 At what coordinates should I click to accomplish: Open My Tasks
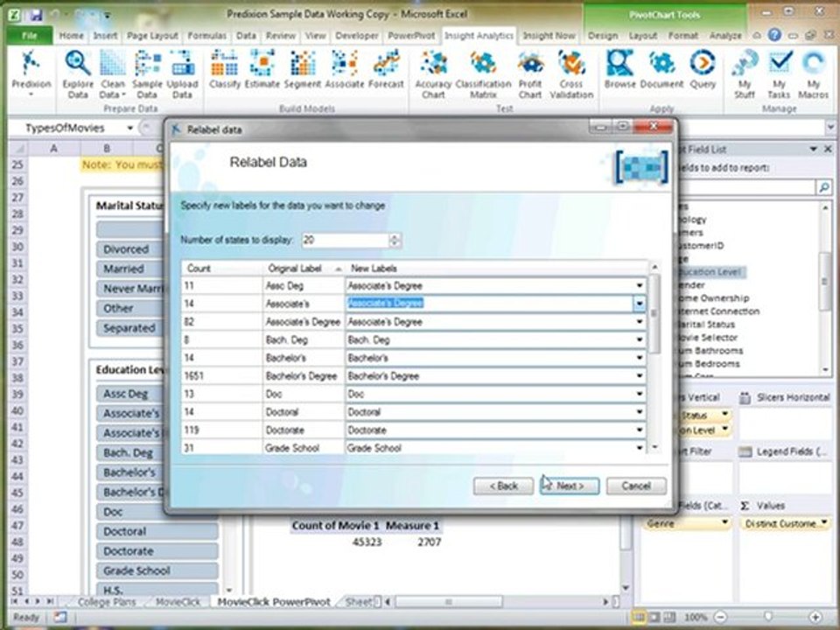779,73
